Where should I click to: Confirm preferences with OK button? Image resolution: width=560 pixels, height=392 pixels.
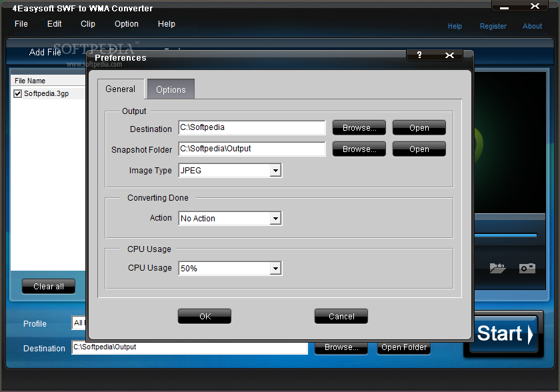click(205, 316)
